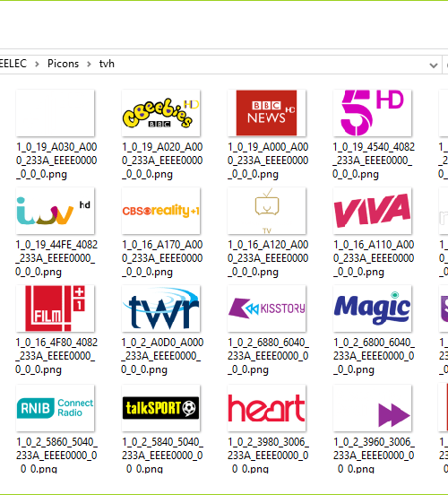
Task: Select the Kisstory picon thumbnail
Action: pos(267,308)
